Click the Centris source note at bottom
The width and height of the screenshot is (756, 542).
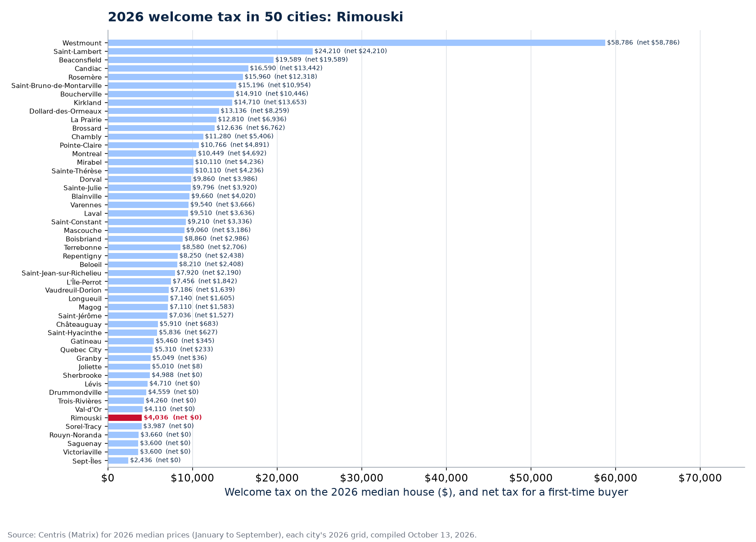242,535
